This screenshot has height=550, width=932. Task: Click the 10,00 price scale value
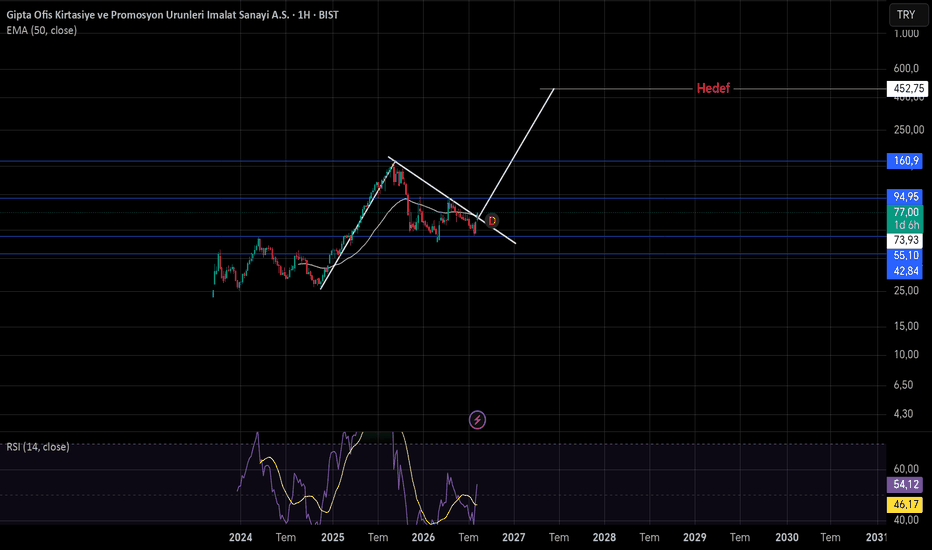906,355
